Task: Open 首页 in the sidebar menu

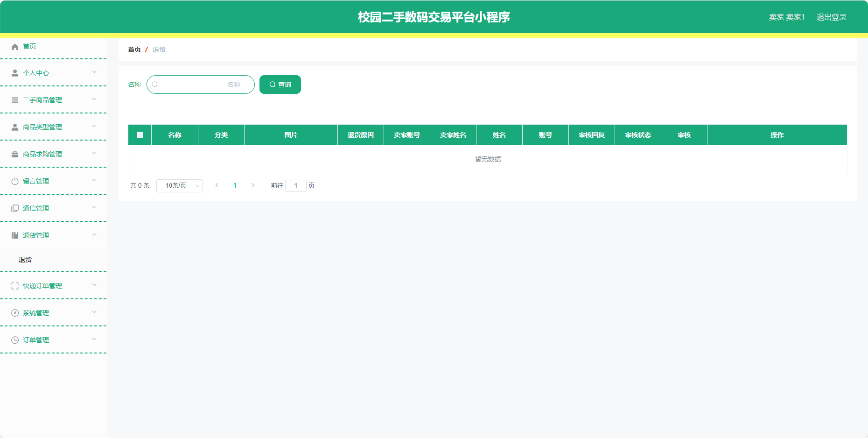Action: click(x=53, y=47)
